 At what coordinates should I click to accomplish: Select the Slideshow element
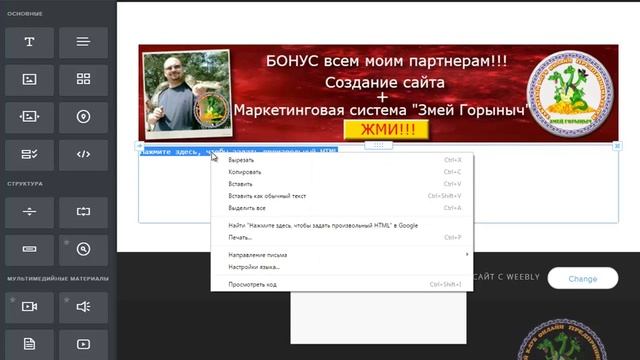click(x=29, y=118)
